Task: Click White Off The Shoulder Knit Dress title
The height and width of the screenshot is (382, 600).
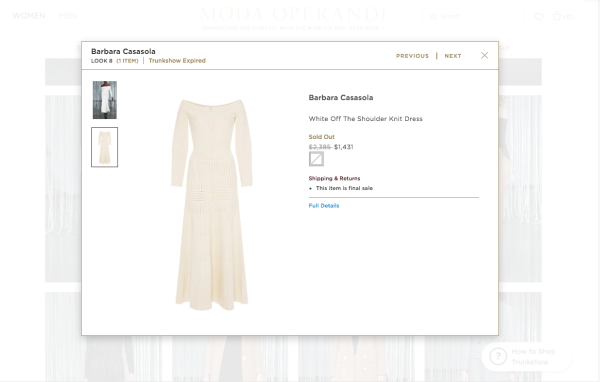Action: [365, 119]
